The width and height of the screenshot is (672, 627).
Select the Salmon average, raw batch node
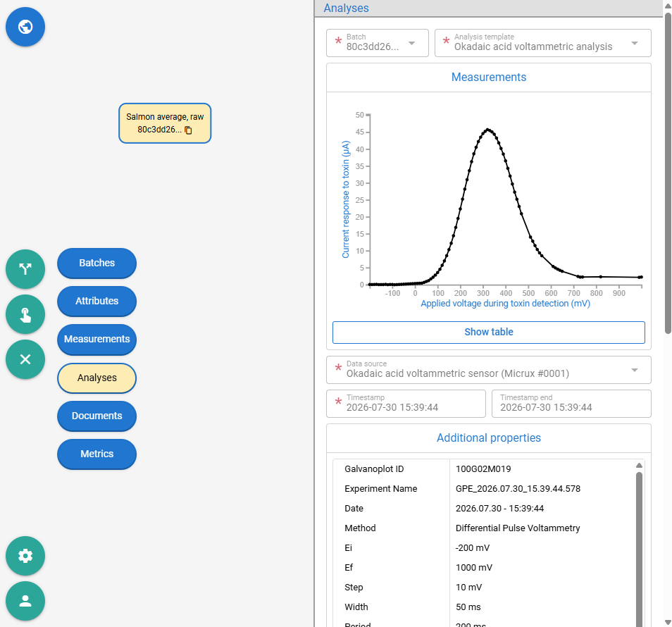pos(165,123)
